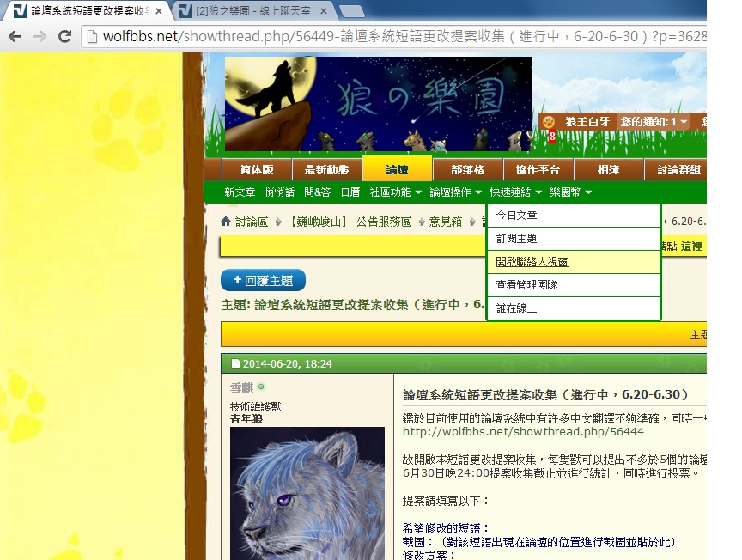This screenshot has height=560, width=742.
Task: Expand the 論壇操作 dropdown menu
Action: pyautogui.click(x=456, y=192)
